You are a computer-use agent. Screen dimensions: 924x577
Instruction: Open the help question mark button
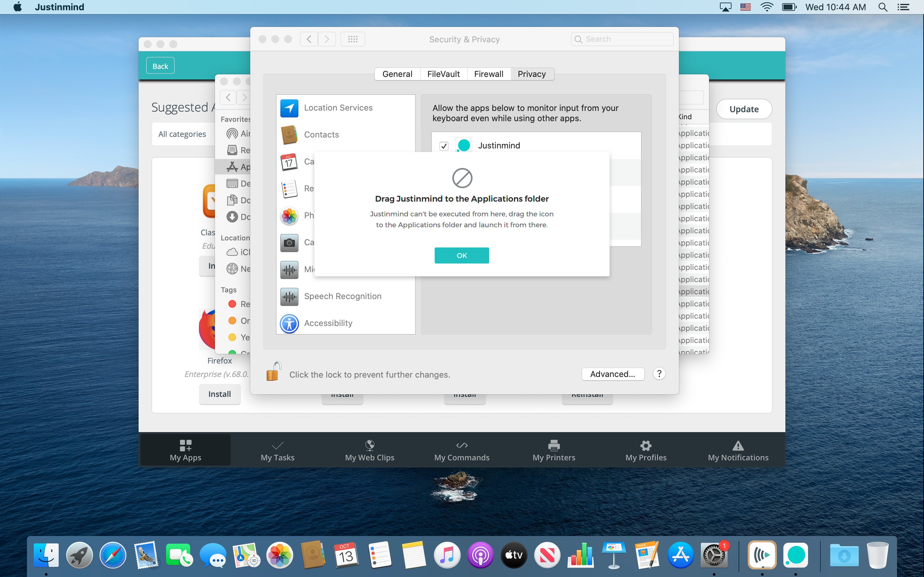[x=659, y=373]
